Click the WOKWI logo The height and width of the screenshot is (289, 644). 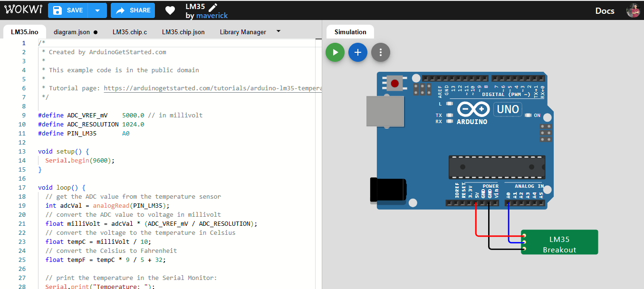click(x=23, y=9)
